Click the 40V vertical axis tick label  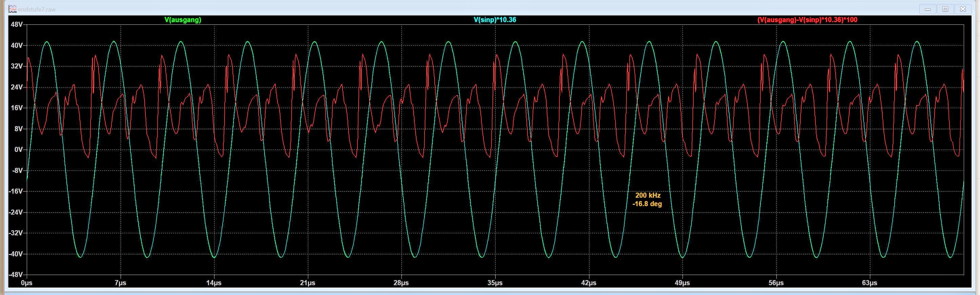coord(17,45)
